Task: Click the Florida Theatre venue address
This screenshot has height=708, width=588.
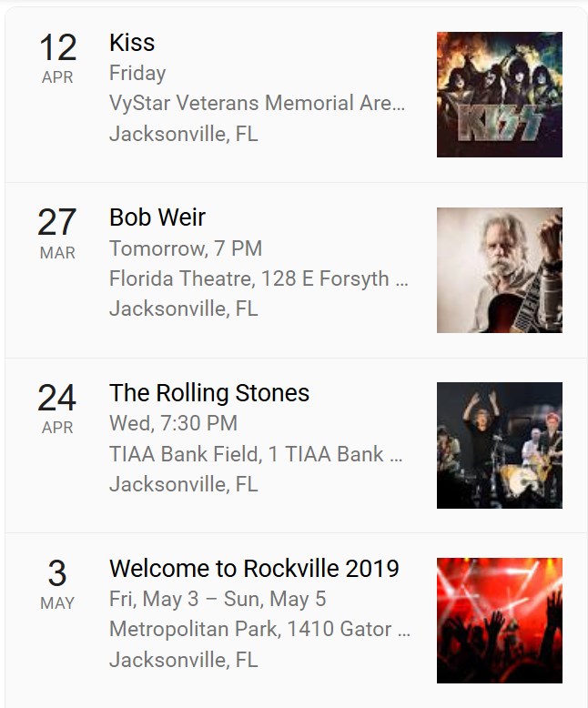Action: coord(259,278)
